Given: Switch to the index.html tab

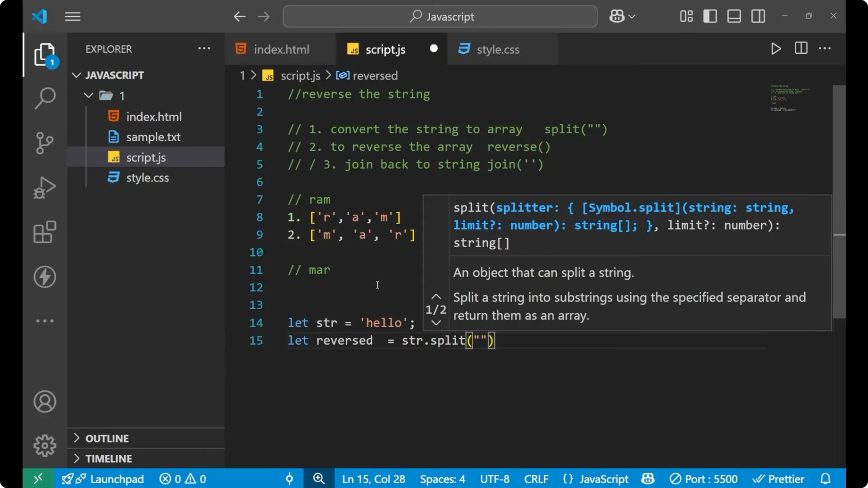Looking at the screenshot, I should pos(280,49).
